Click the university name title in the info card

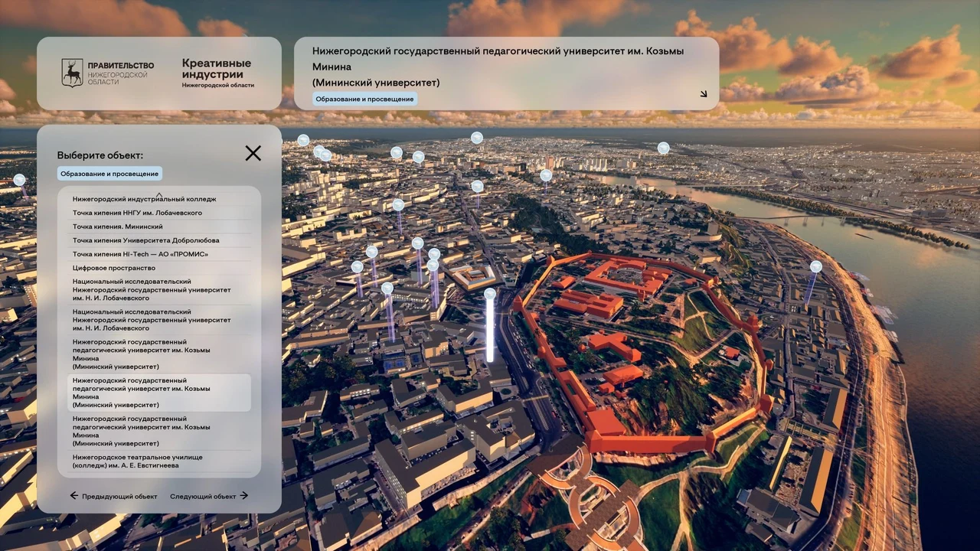[x=498, y=67]
